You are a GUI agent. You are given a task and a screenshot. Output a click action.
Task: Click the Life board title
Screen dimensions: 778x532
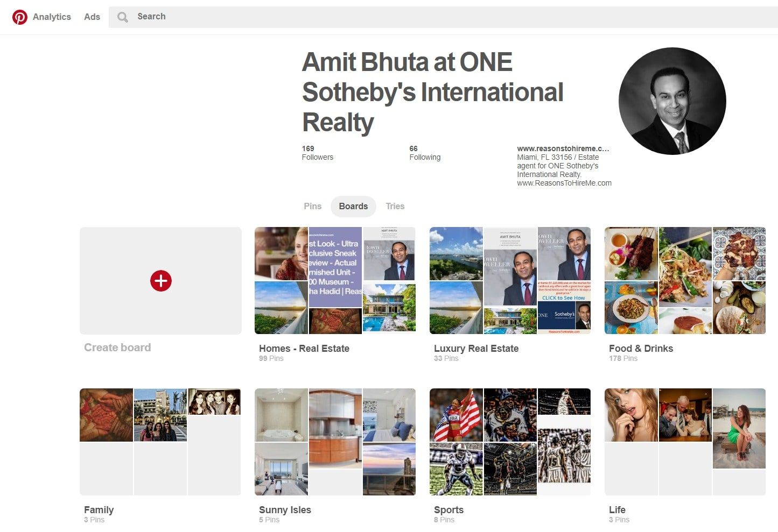[x=618, y=510]
